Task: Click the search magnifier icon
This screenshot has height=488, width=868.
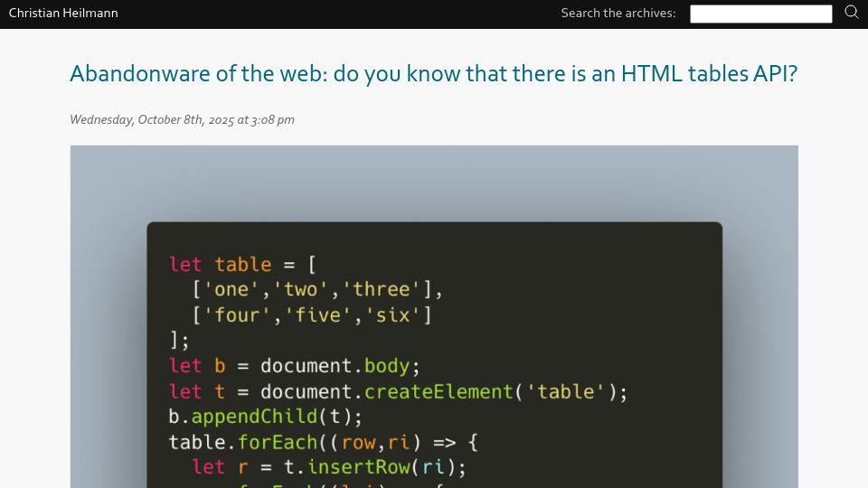Action: 852,12
